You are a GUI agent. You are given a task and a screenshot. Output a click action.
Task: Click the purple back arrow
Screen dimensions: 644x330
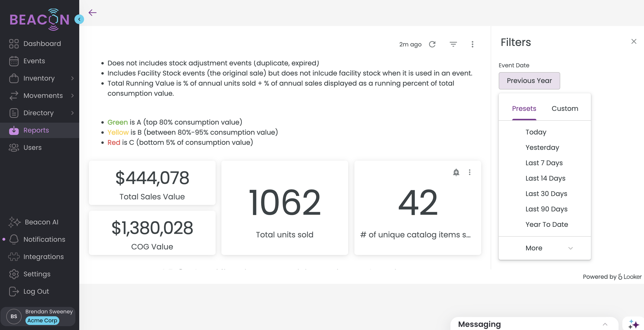tap(92, 13)
